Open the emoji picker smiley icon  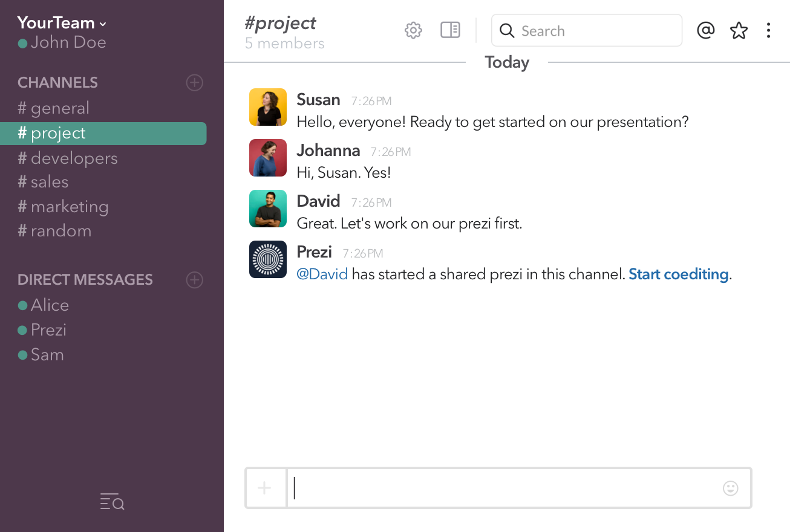[x=731, y=488]
